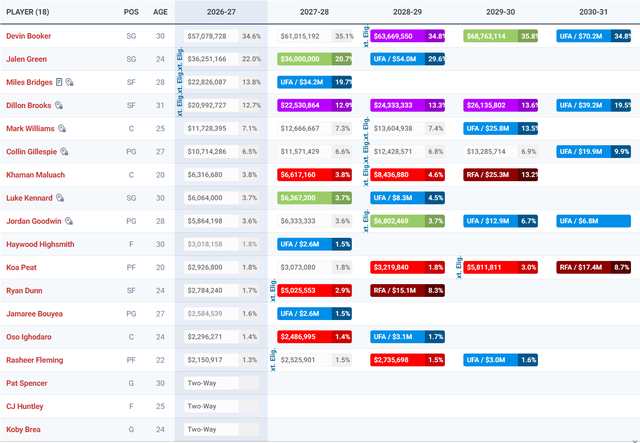Click Miles Bridges' trade restriction coin-lock icon
This screenshot has width=640, height=443.
click(x=69, y=82)
